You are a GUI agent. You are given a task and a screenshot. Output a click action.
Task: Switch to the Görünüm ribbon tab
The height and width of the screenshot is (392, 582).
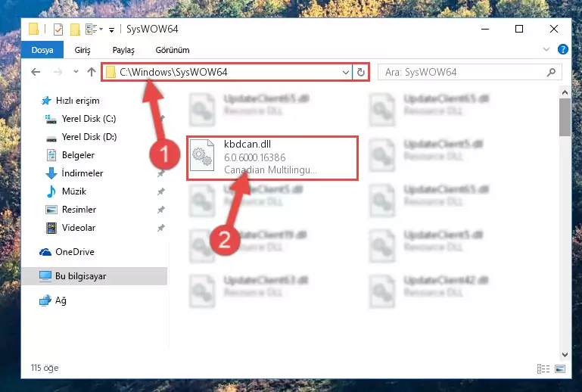coord(173,50)
